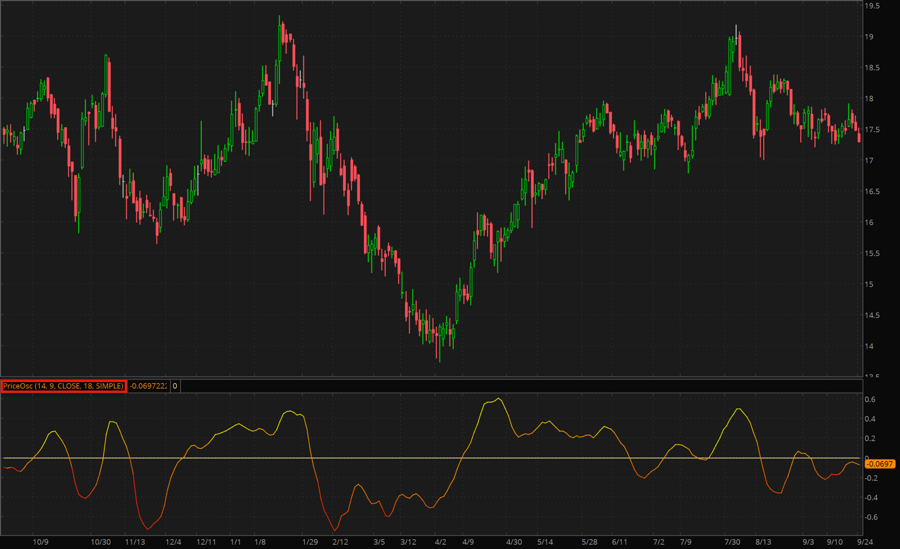The height and width of the screenshot is (549, 900).
Task: Click the 14 price level on price axis
Action: point(870,346)
